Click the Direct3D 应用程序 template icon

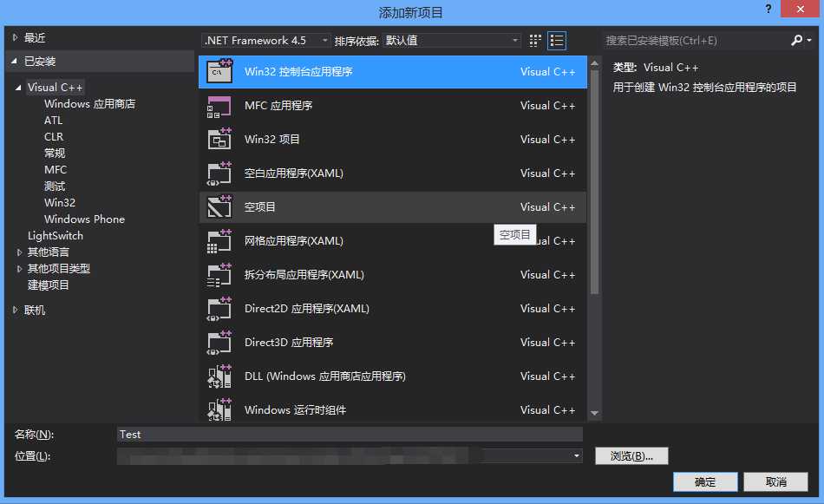[x=219, y=343]
